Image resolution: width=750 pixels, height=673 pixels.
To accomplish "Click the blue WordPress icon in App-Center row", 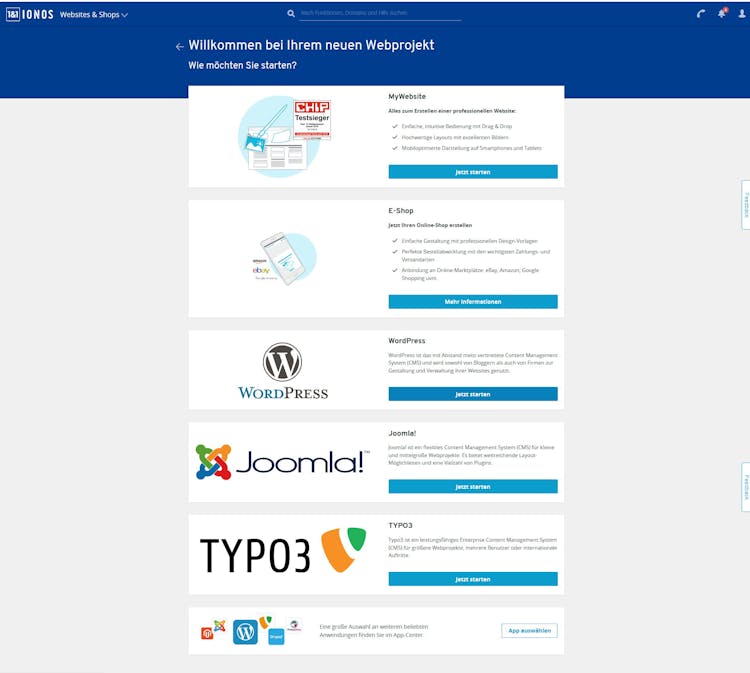I will point(245,632).
